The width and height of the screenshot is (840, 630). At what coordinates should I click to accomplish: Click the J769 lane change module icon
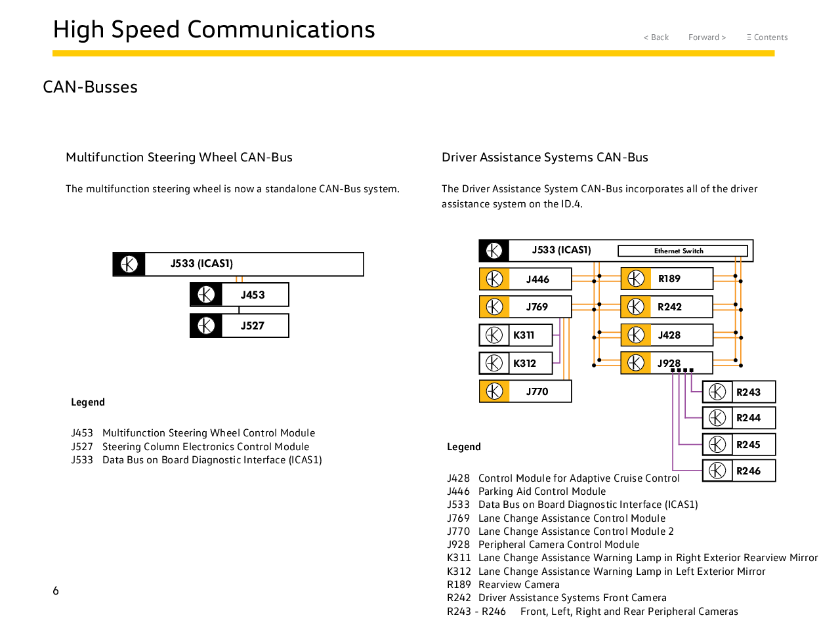(494, 306)
